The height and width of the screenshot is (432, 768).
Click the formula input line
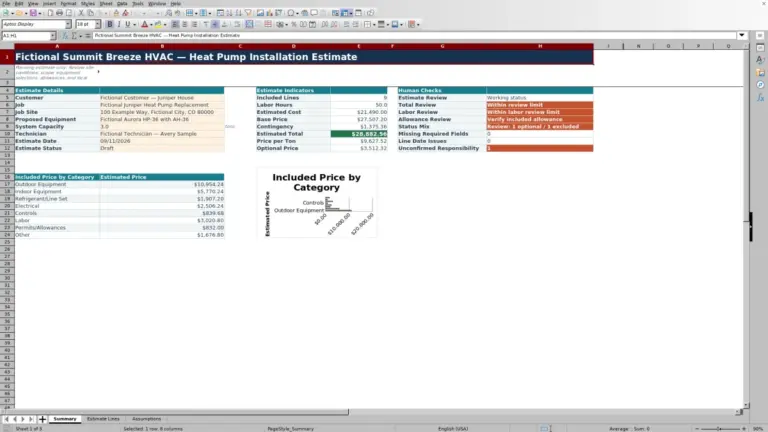point(414,35)
